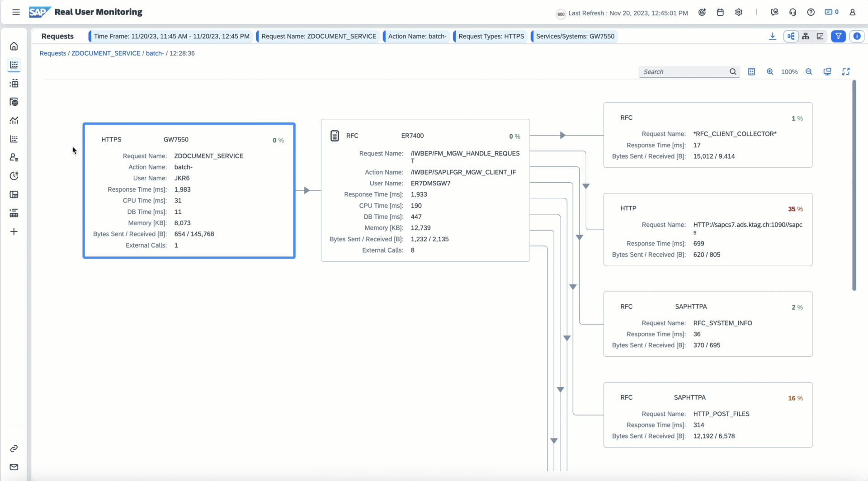868x481 pixels.
Task: Click the zoom out magnifier icon
Action: coord(809,71)
